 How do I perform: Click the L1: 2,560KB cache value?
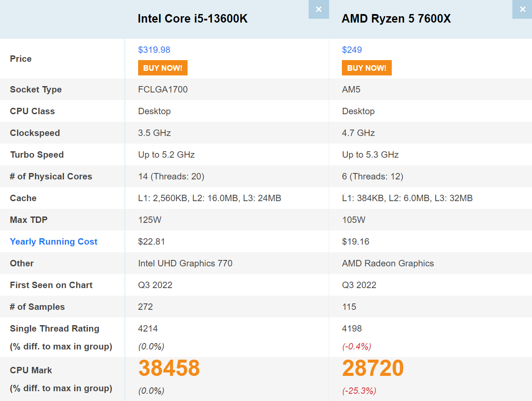[210, 198]
